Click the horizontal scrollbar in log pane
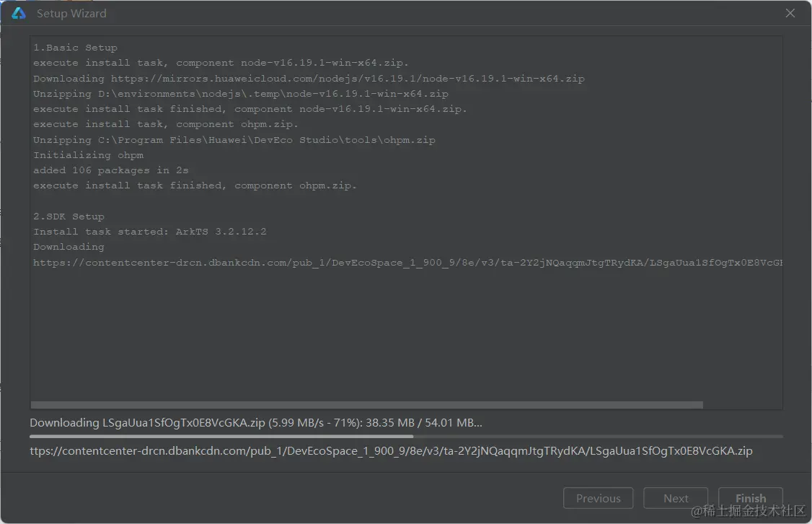The width and height of the screenshot is (812, 524). (366, 405)
